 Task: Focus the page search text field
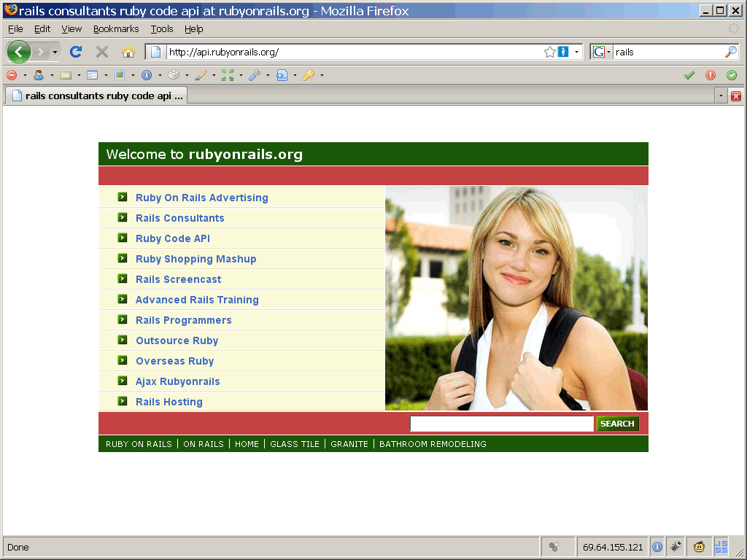[x=502, y=424]
